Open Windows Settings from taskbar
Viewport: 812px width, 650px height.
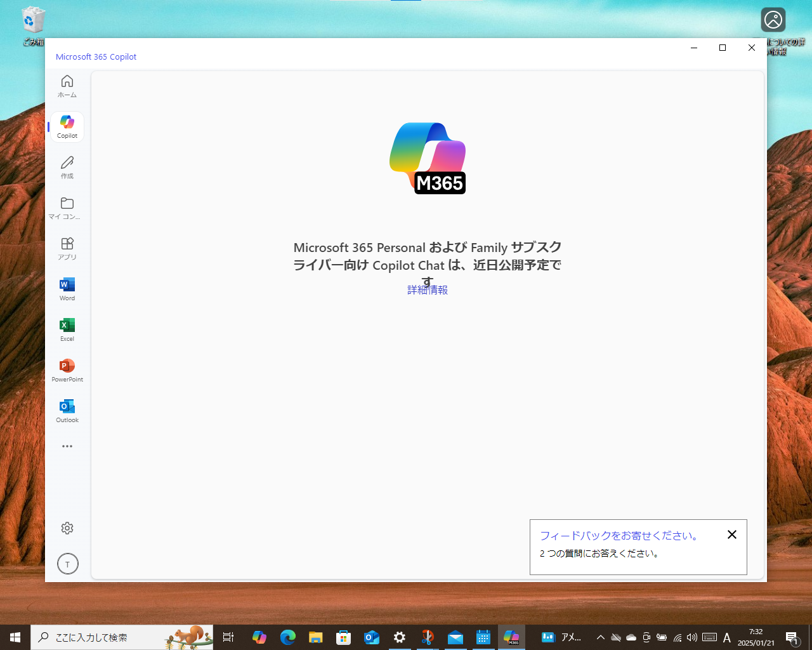click(x=400, y=637)
